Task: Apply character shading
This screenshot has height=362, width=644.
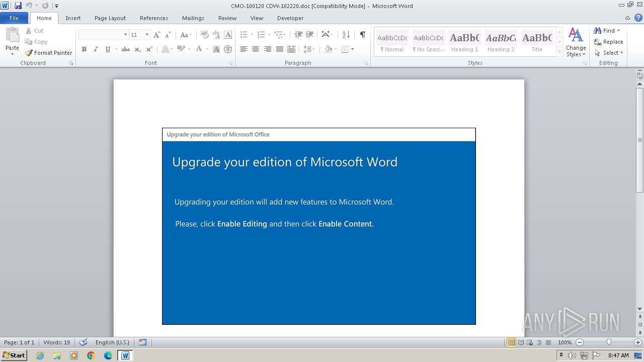Action: tap(216, 49)
